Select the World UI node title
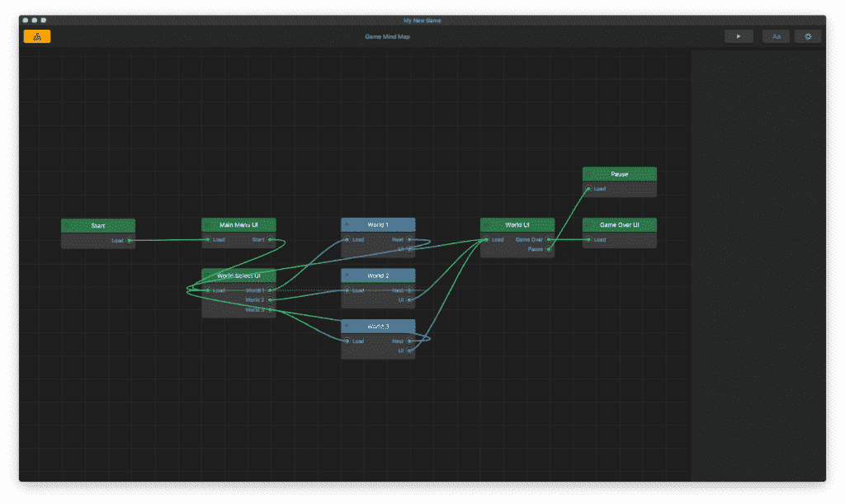Screen dimensions: 845x504 [517, 224]
